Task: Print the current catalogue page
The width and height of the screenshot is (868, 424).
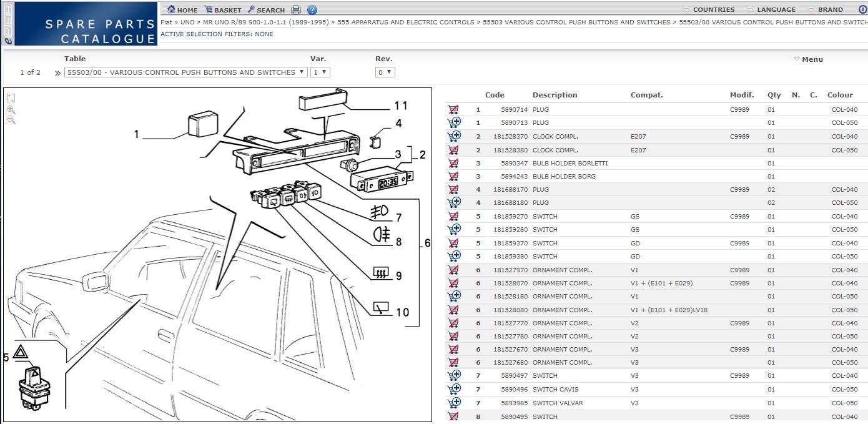Action: click(x=296, y=9)
